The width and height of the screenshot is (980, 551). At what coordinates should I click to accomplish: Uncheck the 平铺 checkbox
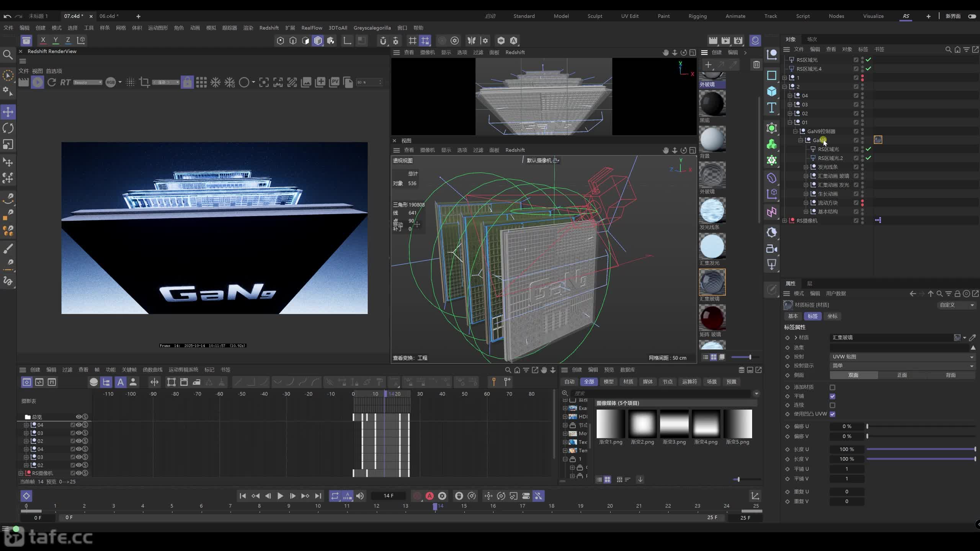(832, 396)
